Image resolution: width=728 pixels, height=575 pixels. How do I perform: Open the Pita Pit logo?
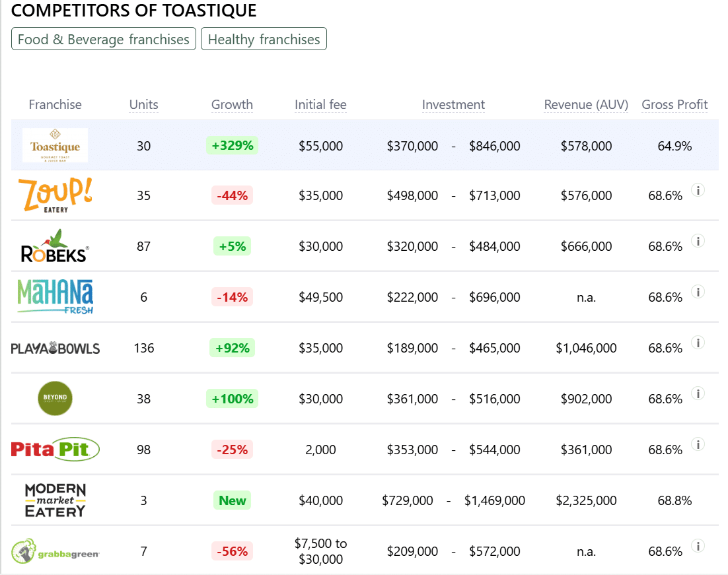[55, 449]
